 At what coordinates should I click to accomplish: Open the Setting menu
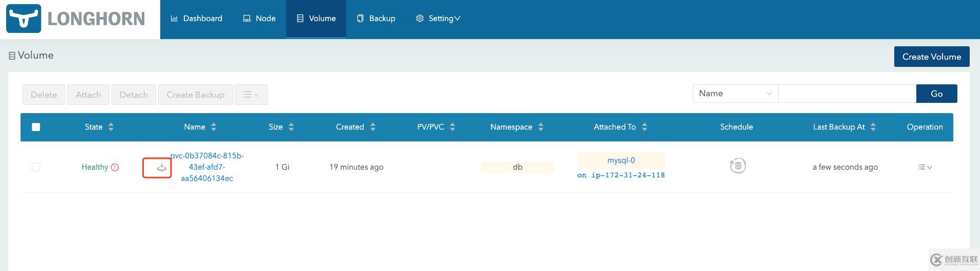point(438,19)
